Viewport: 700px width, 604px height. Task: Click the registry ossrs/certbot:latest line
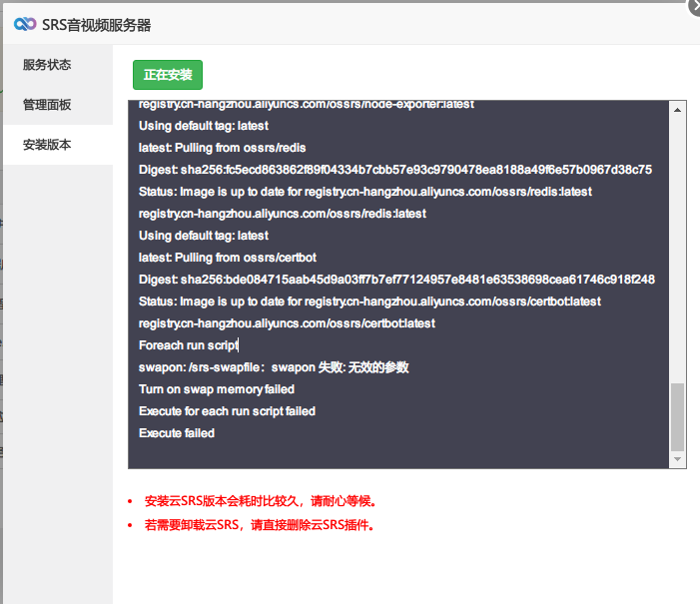(x=287, y=323)
